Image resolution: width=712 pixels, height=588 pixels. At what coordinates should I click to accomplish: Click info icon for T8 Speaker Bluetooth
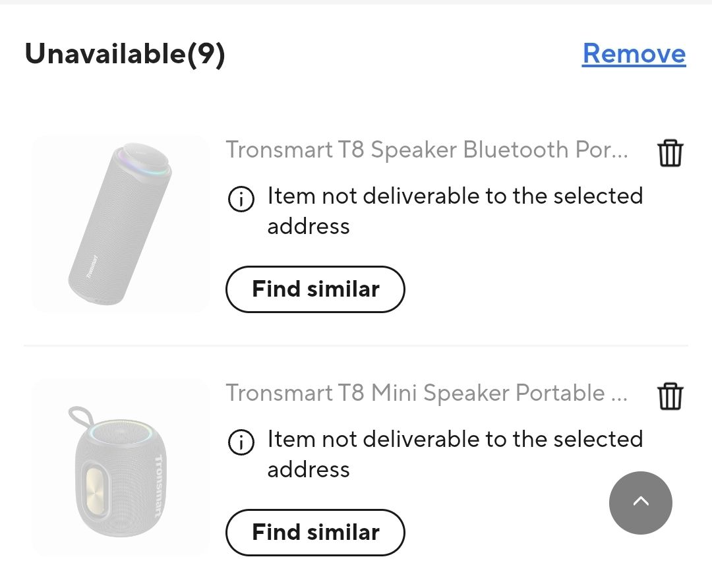[241, 198]
